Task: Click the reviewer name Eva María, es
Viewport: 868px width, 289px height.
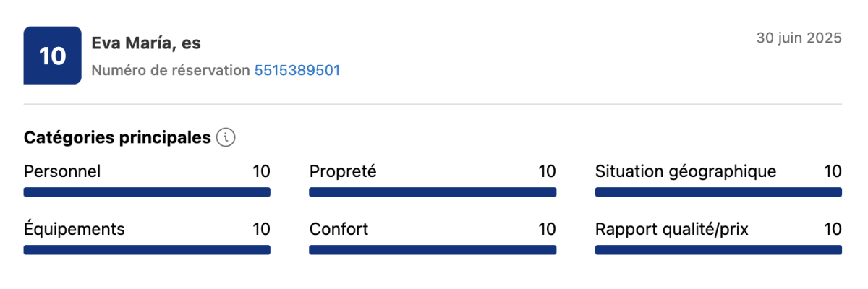Action: tap(146, 43)
